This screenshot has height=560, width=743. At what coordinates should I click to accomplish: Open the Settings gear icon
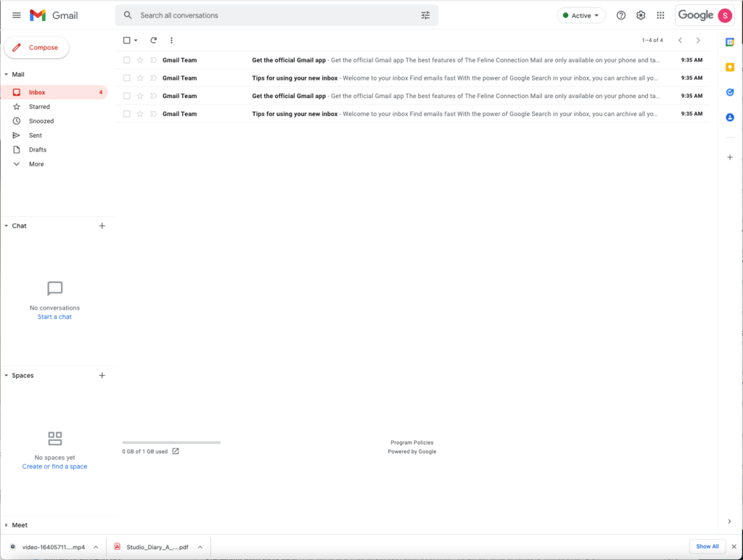(641, 15)
